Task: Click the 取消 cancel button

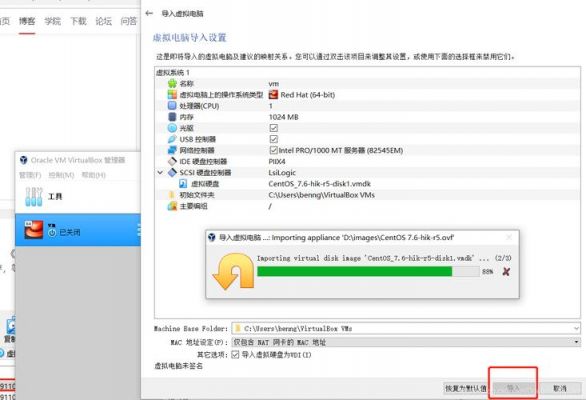Action: pyautogui.click(x=559, y=388)
